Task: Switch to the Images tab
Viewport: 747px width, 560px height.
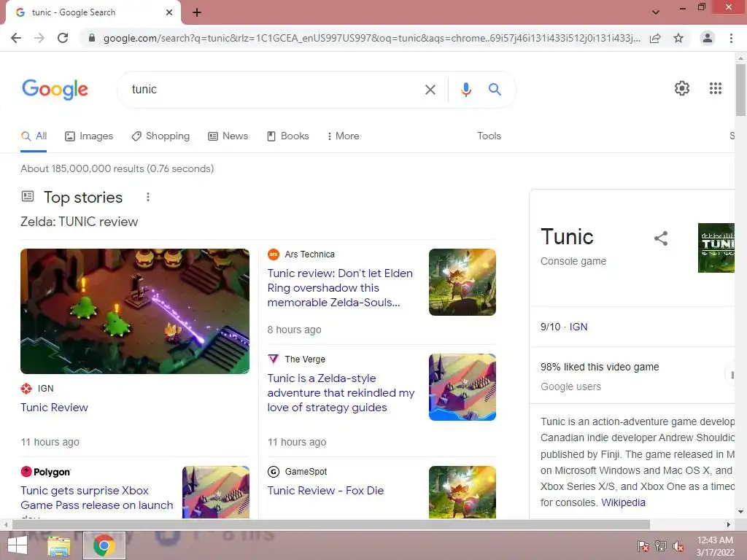Action: click(x=89, y=136)
